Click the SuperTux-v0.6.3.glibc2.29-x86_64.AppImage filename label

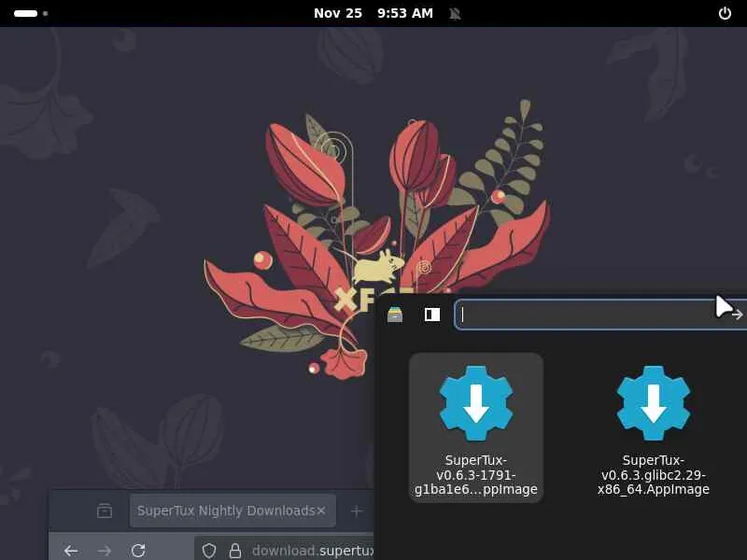coord(653,475)
